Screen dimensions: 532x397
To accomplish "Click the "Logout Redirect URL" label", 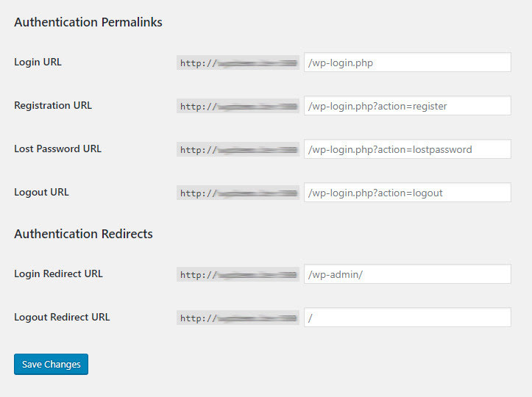I will point(62,317).
